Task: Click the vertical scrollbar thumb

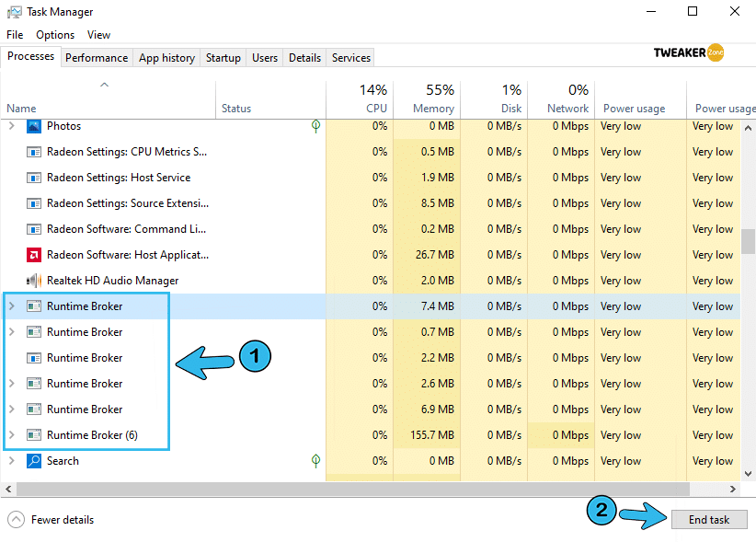Action: click(748, 241)
